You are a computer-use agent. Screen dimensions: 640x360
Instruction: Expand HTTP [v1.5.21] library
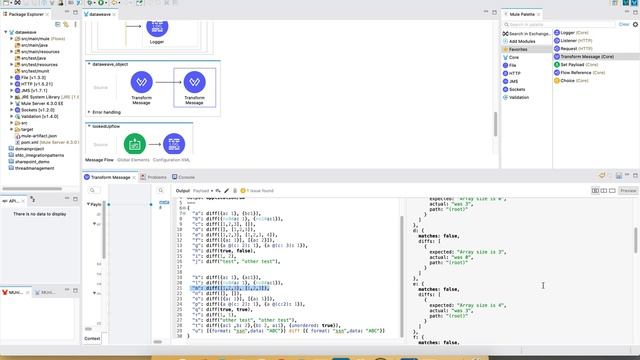[x=11, y=84]
